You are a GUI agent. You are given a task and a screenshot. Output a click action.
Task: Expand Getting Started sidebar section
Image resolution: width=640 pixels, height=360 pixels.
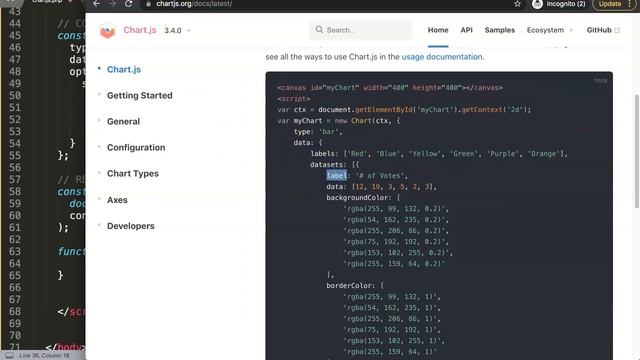pyautogui.click(x=140, y=96)
